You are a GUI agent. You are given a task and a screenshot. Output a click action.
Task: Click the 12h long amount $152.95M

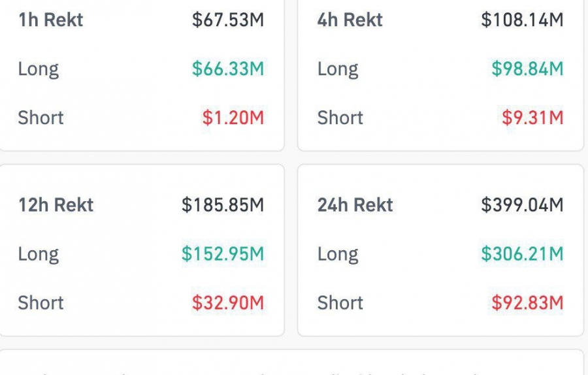point(223,254)
